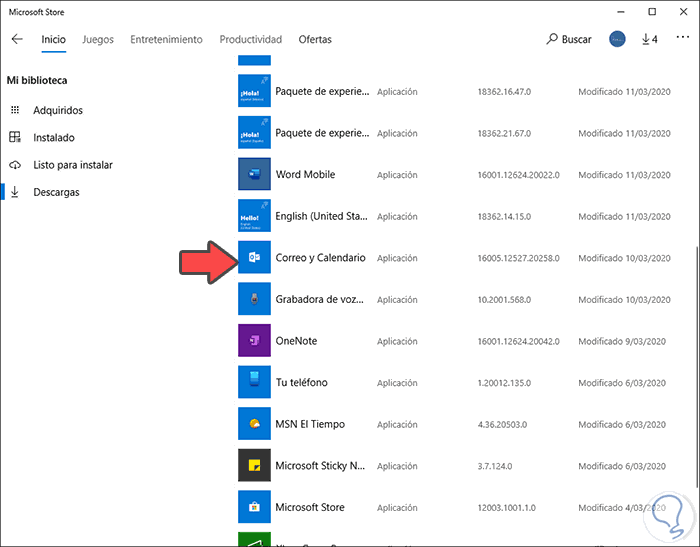Click version 10.2001.568.0

tap(504, 300)
